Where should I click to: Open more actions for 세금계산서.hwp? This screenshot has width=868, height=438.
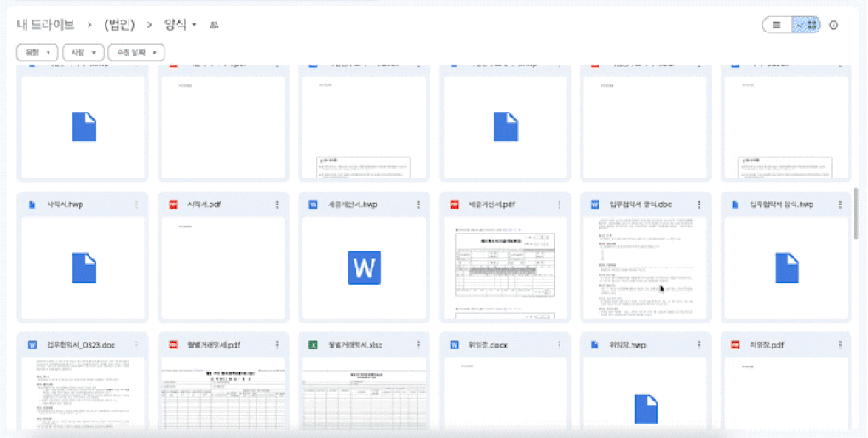[x=418, y=205]
